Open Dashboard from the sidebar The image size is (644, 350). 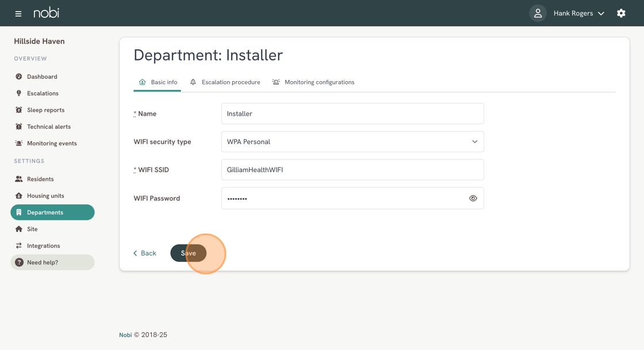coord(42,77)
